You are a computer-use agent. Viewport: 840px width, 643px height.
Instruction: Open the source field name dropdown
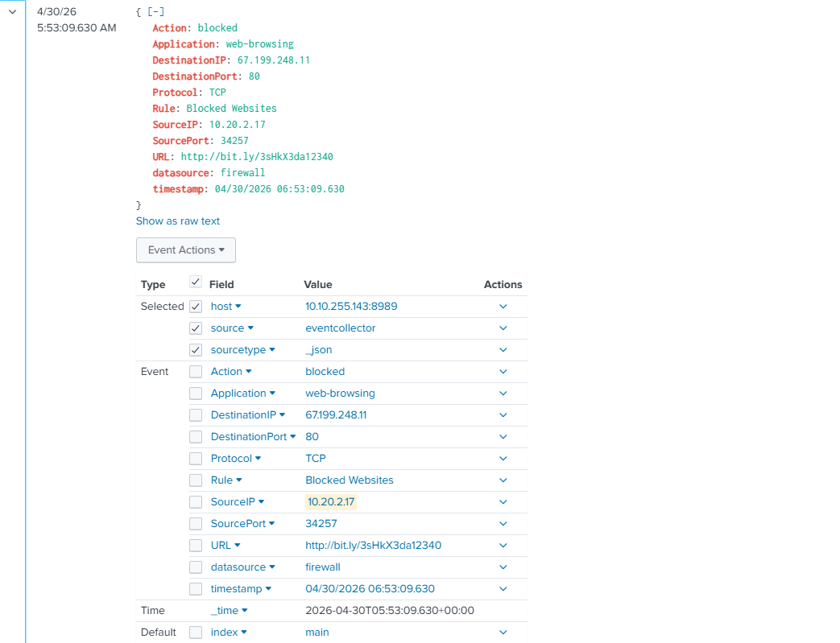point(232,328)
